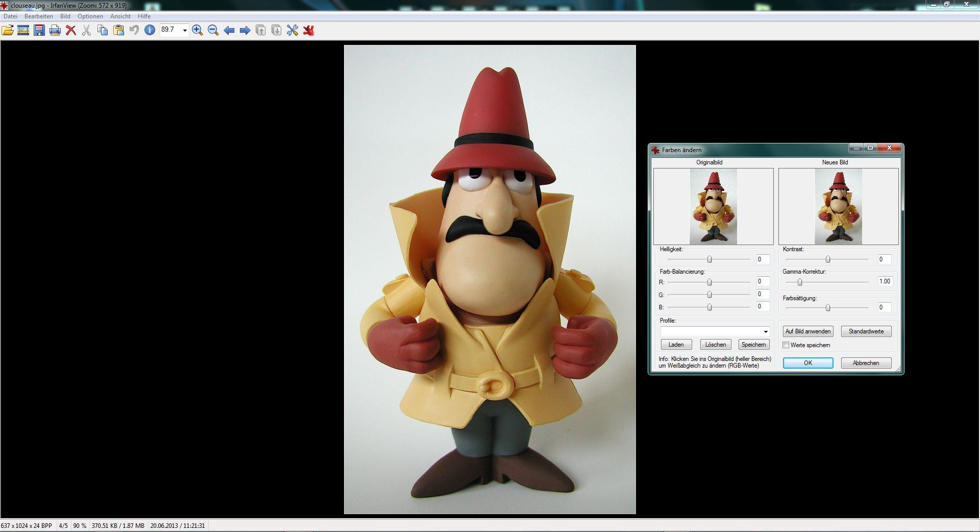Adjust the Gamma-Korrektur slider
980x532 pixels.
point(800,282)
